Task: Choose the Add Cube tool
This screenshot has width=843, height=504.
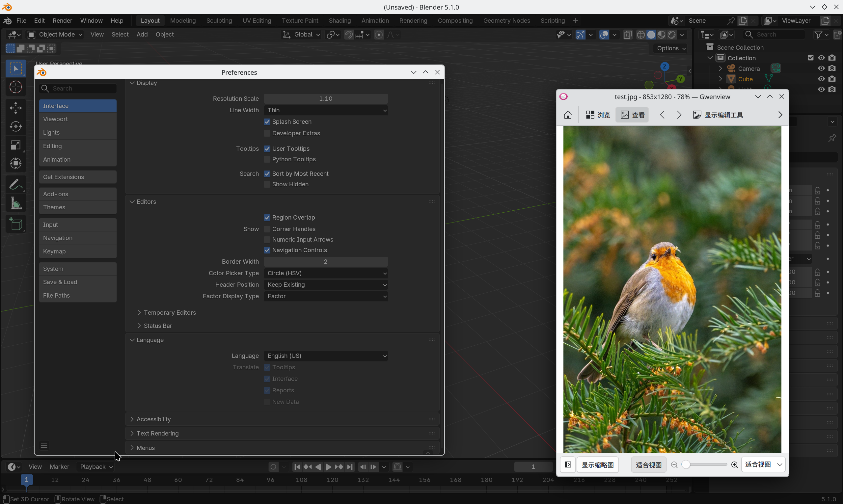Action: tap(15, 224)
